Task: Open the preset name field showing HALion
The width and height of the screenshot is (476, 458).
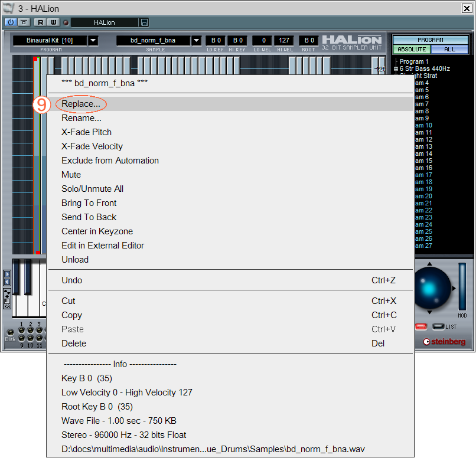Action: (104, 22)
